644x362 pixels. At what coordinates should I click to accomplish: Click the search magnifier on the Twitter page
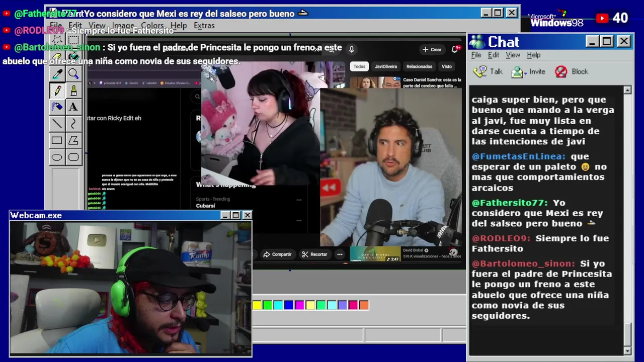[x=197, y=97]
